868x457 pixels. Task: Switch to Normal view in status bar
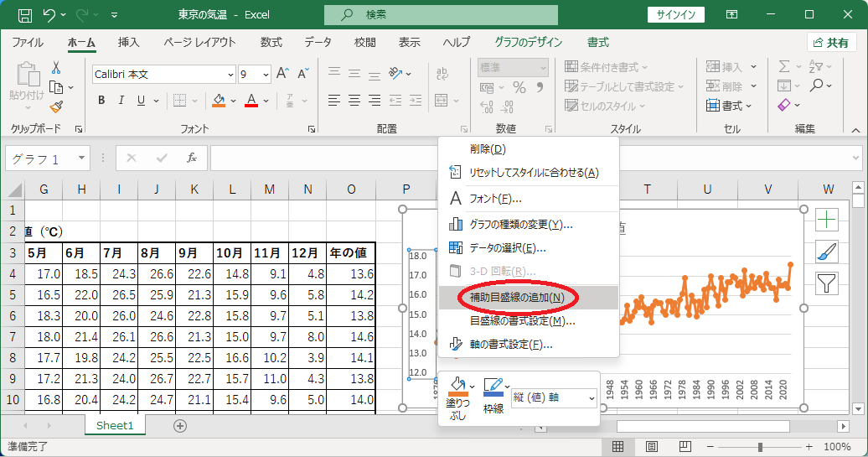618,446
